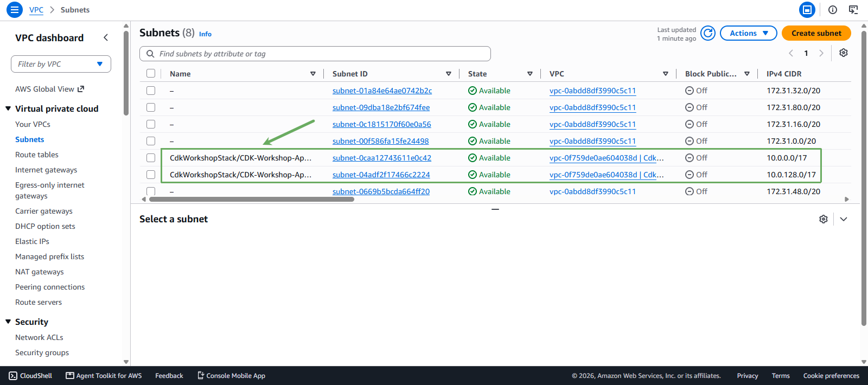Collapse the Select a subnet details pane
Image resolution: width=868 pixels, height=385 pixels.
[844, 219]
